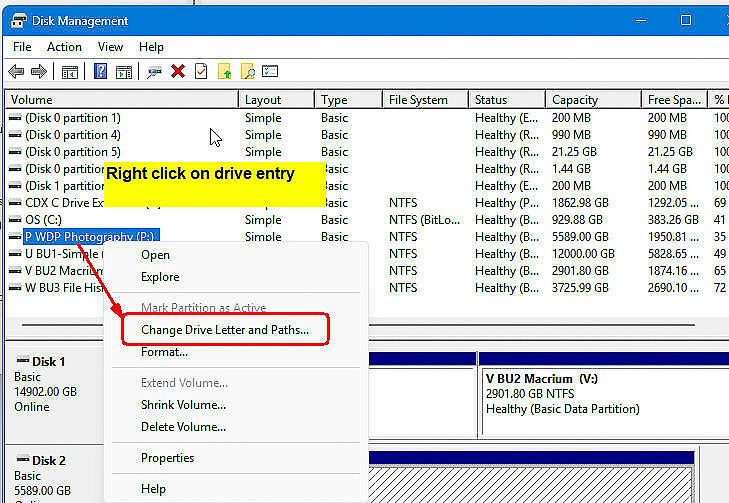Viewport: 729px width, 503px height.
Task: Sort by the Free Space column header
Action: [x=674, y=99]
